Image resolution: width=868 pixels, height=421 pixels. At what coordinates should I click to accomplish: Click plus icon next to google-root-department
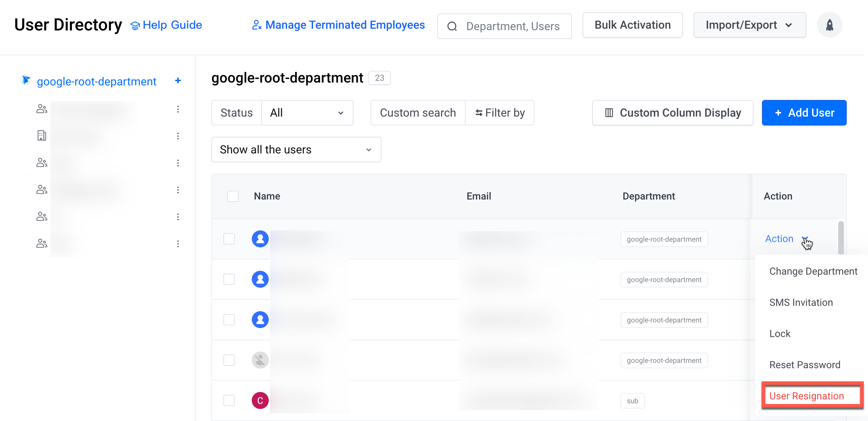[178, 81]
